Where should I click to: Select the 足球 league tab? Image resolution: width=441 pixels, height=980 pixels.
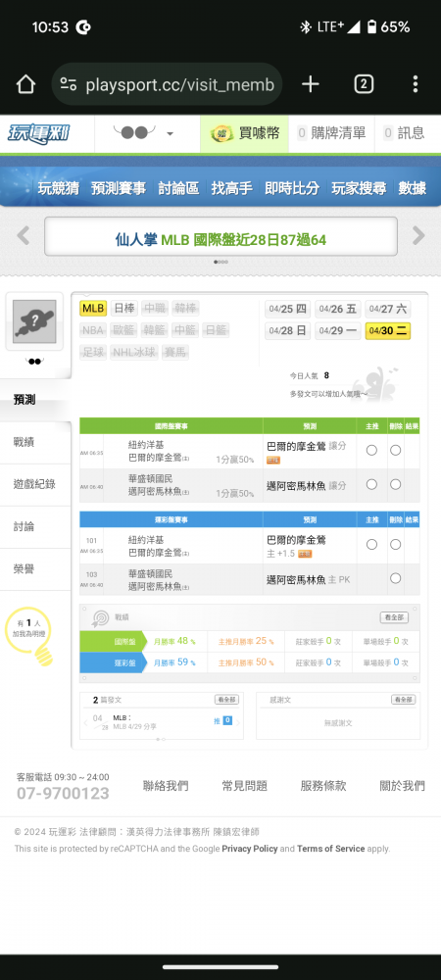coord(93,353)
